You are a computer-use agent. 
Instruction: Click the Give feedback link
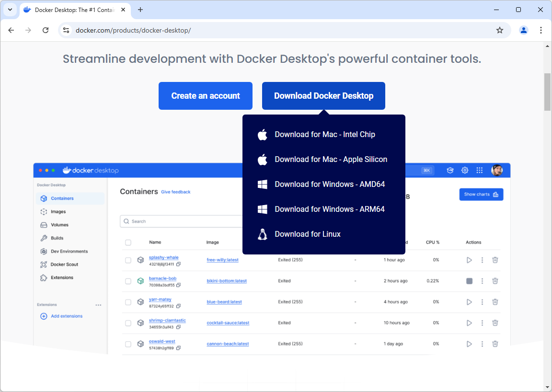click(176, 192)
